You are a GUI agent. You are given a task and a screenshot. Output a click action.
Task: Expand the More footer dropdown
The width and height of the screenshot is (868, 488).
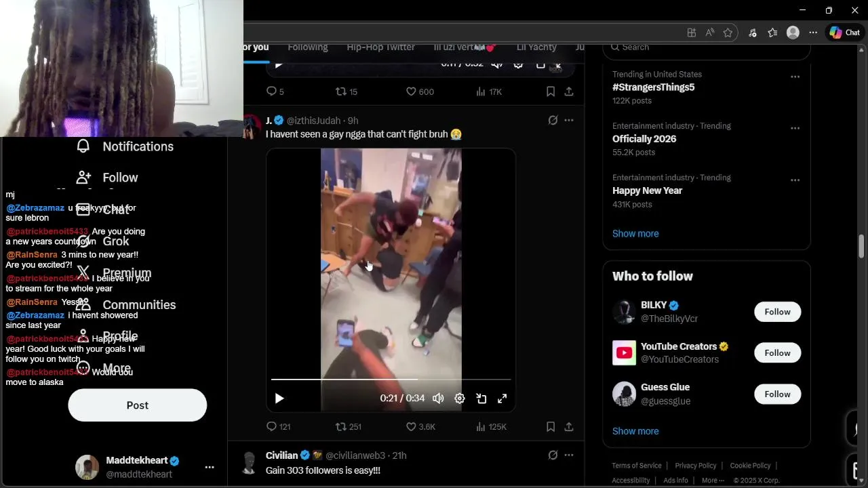pyautogui.click(x=713, y=481)
